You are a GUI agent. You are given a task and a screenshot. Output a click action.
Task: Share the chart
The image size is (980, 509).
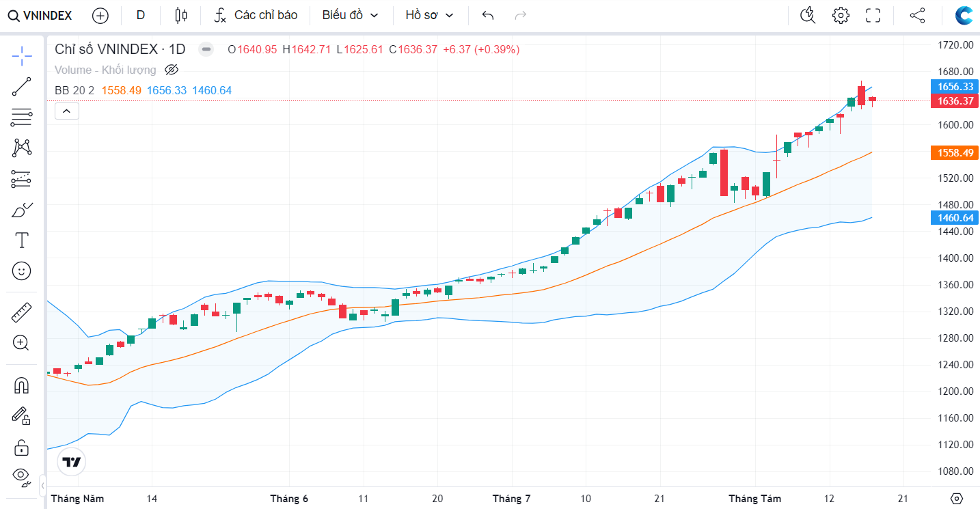pyautogui.click(x=917, y=16)
